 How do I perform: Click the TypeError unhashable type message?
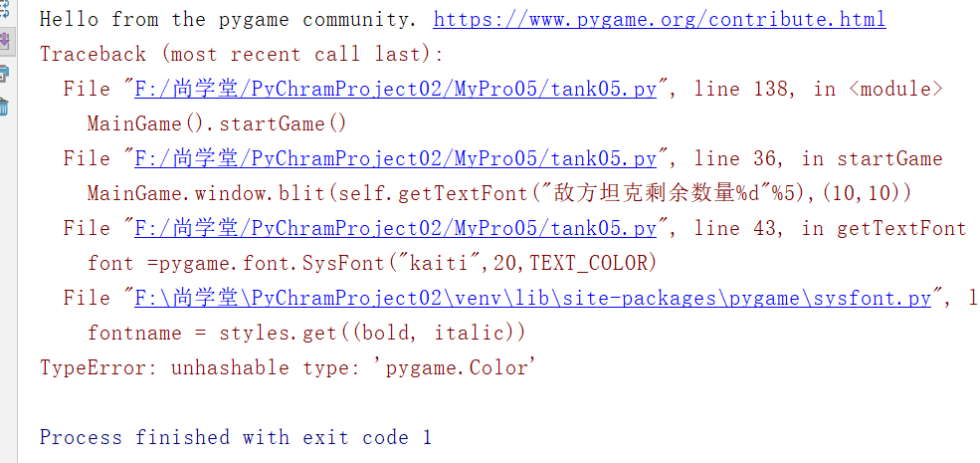point(289,367)
